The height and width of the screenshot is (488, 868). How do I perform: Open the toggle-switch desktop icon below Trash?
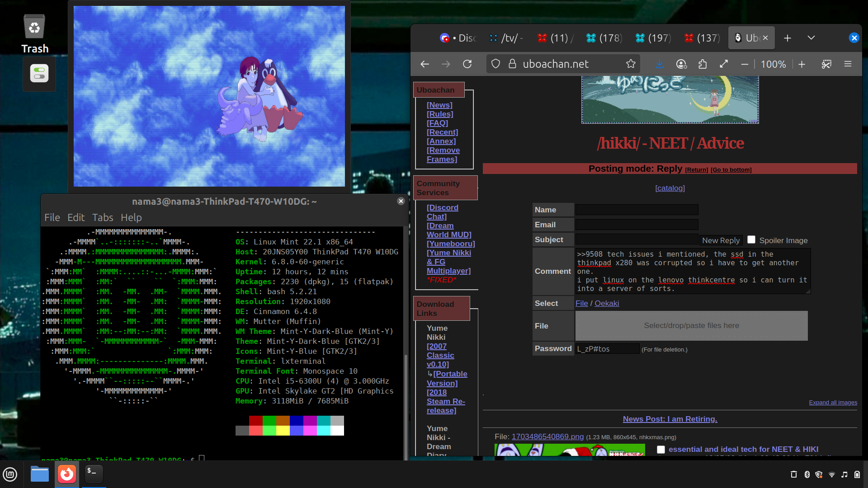[x=39, y=73]
